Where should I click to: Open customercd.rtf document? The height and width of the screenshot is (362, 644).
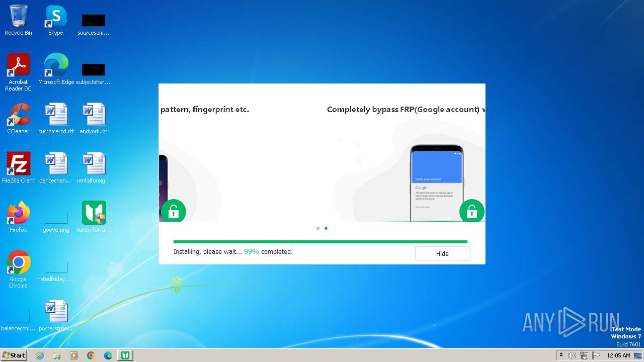click(56, 119)
